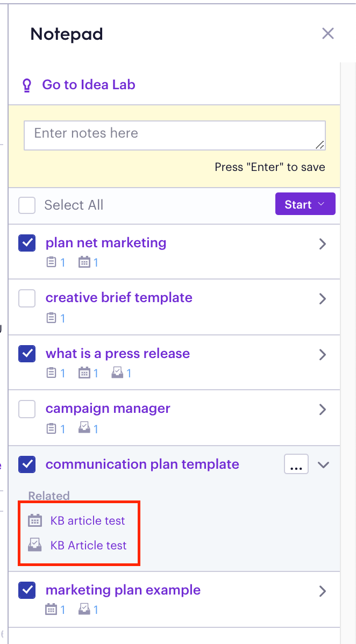Click the Enter notes here text field
The width and height of the screenshot is (356, 644).
pos(175,135)
